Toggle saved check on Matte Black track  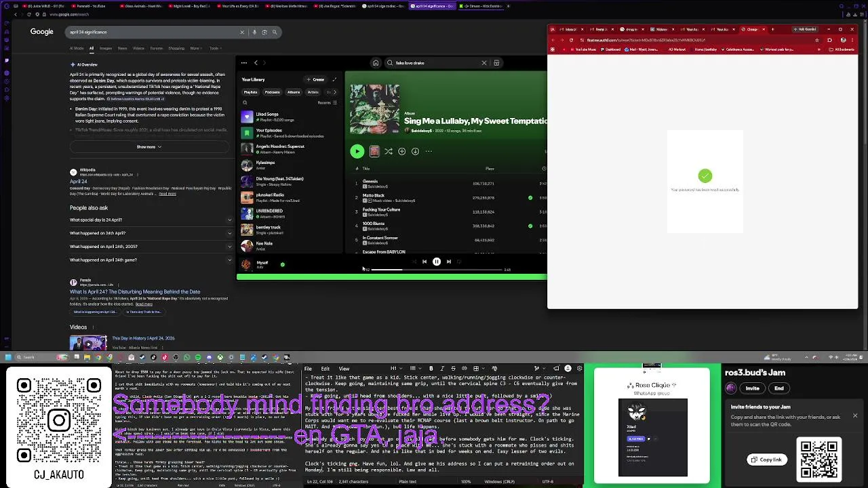click(x=530, y=198)
